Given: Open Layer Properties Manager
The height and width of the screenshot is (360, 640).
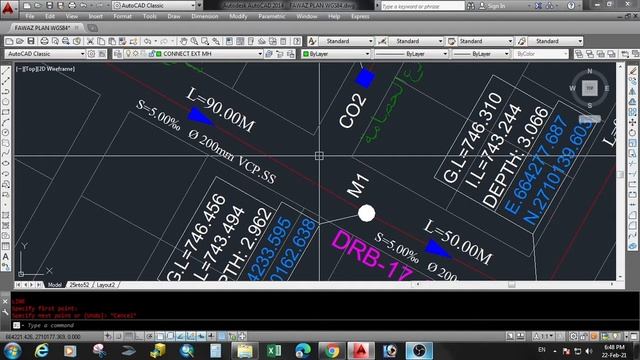Looking at the screenshot, I should coord(118,54).
